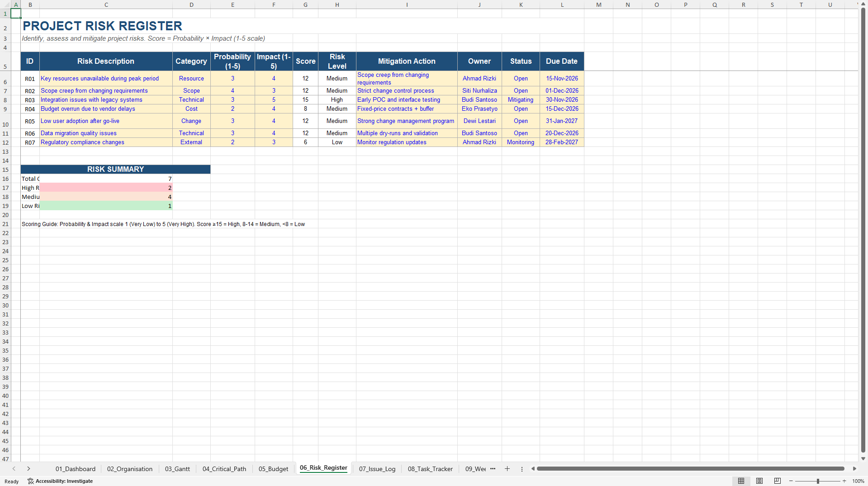The image size is (868, 486).
Task: Adjust the zoom slider handle
Action: [818, 481]
